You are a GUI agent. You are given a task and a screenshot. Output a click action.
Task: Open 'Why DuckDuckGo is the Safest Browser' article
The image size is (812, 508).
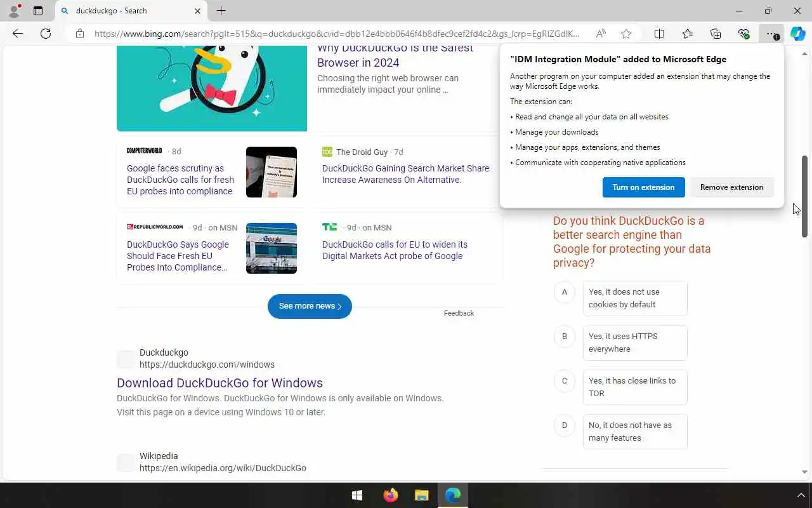tap(395, 55)
